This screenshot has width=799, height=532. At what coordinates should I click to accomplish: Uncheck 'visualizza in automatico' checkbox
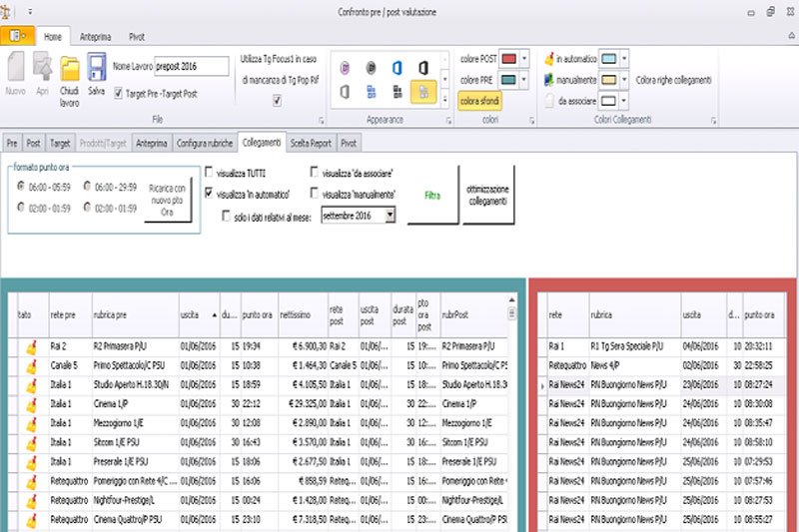click(x=210, y=192)
